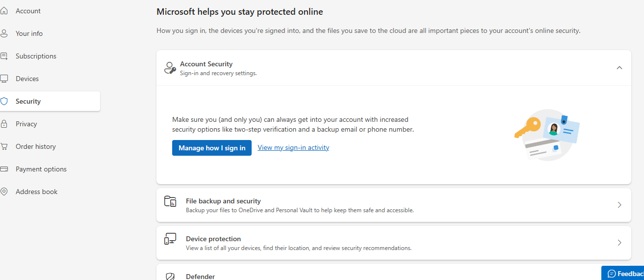
Task: Click the Account home icon in sidebar
Action: (4, 11)
